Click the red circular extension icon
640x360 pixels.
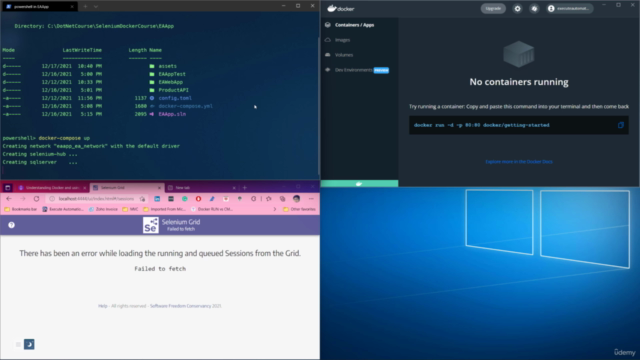point(198,199)
